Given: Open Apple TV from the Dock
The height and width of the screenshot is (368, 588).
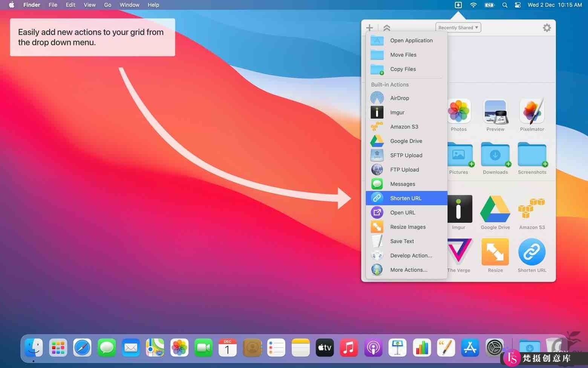Looking at the screenshot, I should 325,348.
